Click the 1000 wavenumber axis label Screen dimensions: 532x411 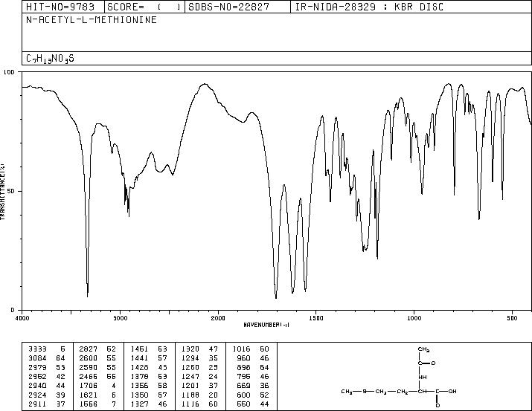pos(414,318)
